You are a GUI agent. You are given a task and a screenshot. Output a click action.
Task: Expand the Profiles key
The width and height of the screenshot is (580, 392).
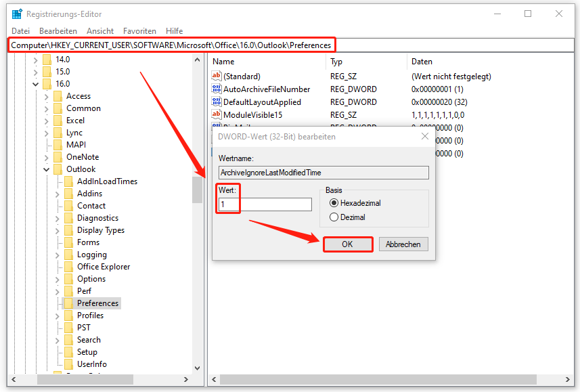[x=57, y=315]
